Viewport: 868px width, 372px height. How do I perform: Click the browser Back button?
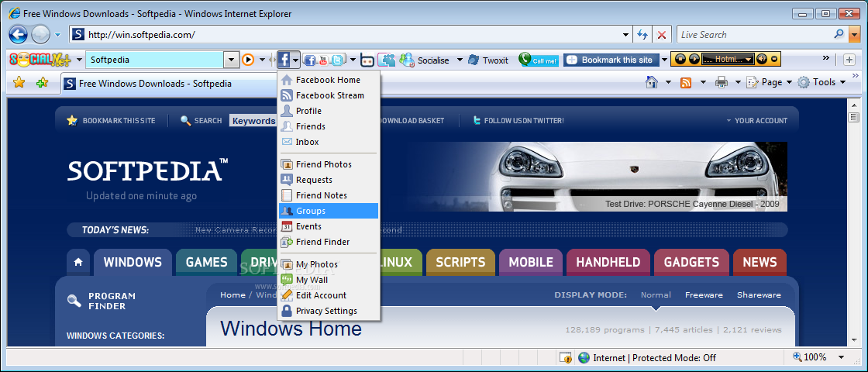coord(19,34)
